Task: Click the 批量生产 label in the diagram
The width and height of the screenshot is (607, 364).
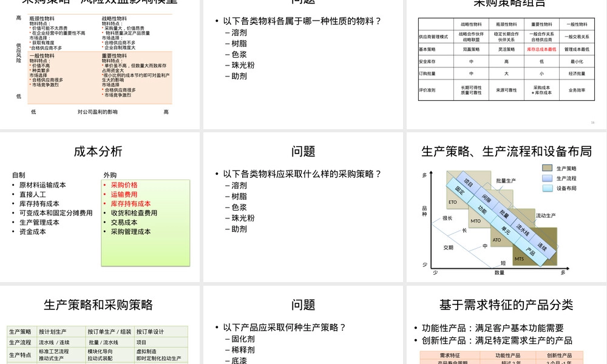Action: coord(506,181)
